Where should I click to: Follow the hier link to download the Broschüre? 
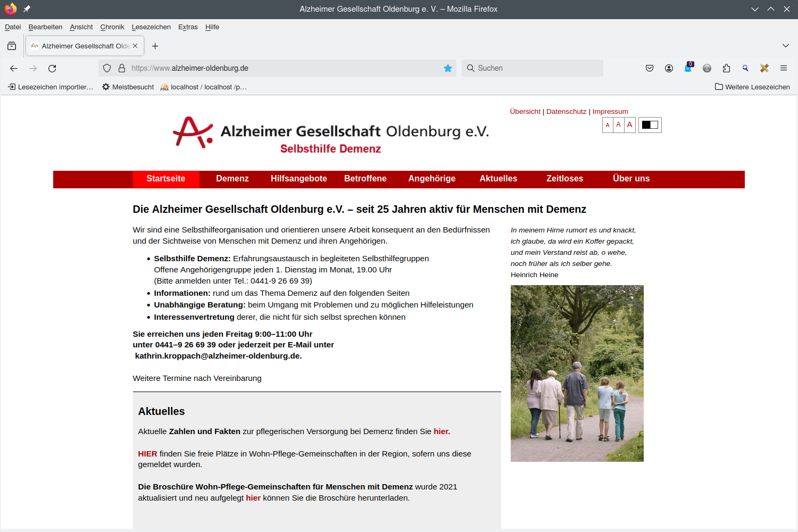coord(253,498)
